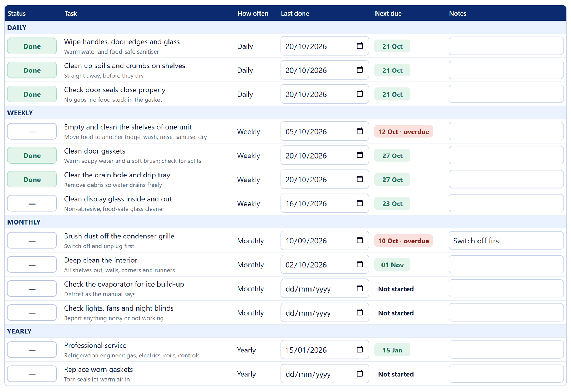
Task: Click the 01 Nov next due badge
Action: pyautogui.click(x=392, y=265)
